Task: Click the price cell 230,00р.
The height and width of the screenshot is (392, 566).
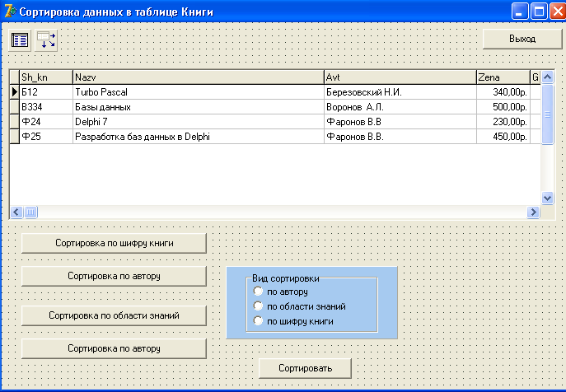Action: click(x=503, y=122)
